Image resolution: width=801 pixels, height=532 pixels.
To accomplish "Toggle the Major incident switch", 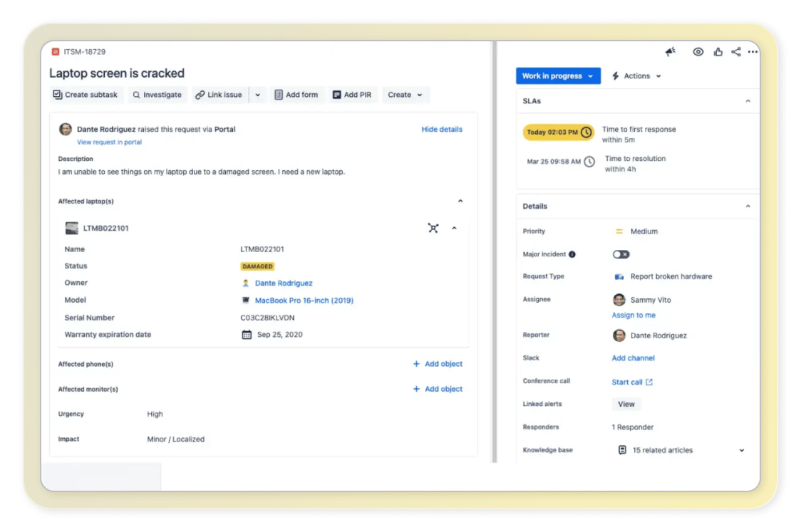I will (621, 254).
